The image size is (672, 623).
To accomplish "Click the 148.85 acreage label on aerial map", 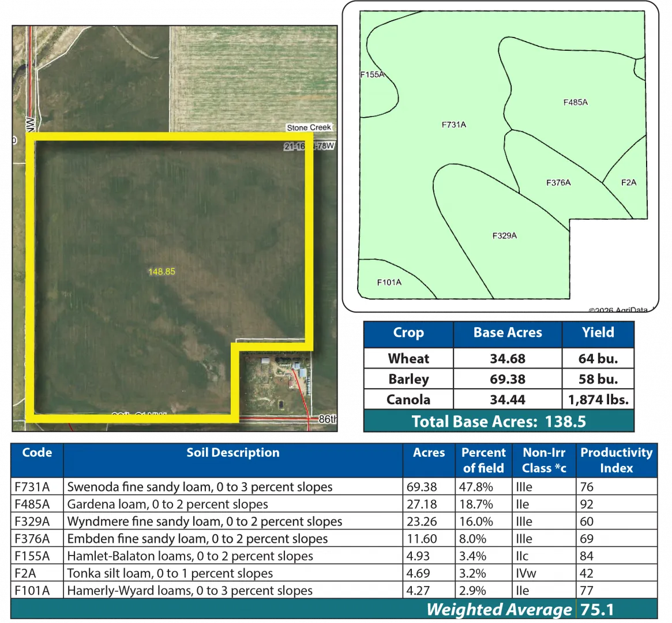I will click(162, 272).
